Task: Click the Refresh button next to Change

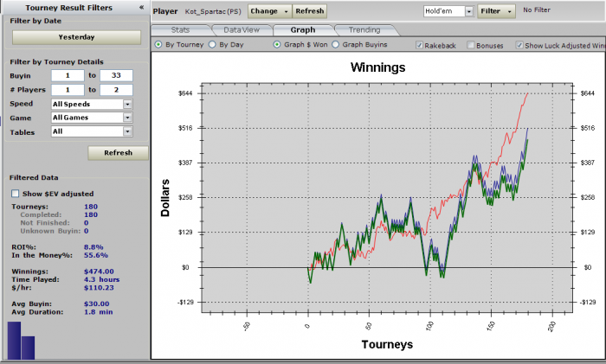Action: click(x=309, y=11)
